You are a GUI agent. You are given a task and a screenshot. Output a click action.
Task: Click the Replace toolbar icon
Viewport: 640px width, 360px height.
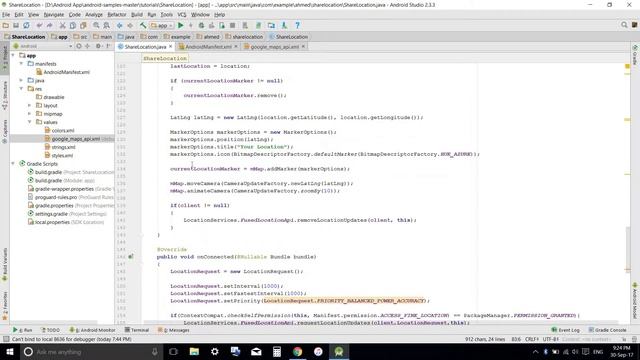(x=107, y=25)
